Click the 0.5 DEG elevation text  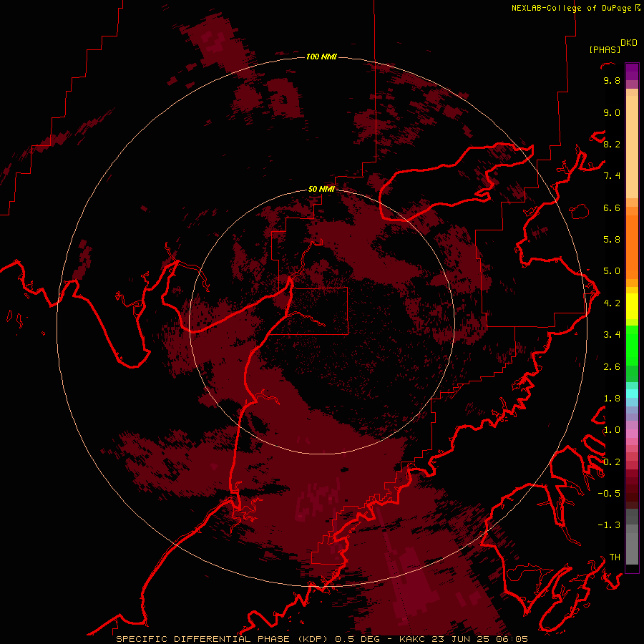tap(358, 639)
